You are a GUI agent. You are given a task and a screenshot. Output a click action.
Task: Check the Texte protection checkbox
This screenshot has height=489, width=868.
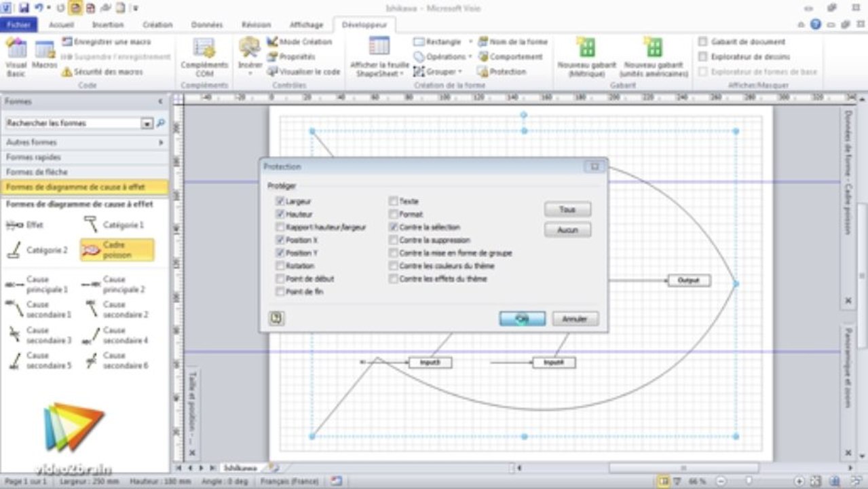[393, 201]
